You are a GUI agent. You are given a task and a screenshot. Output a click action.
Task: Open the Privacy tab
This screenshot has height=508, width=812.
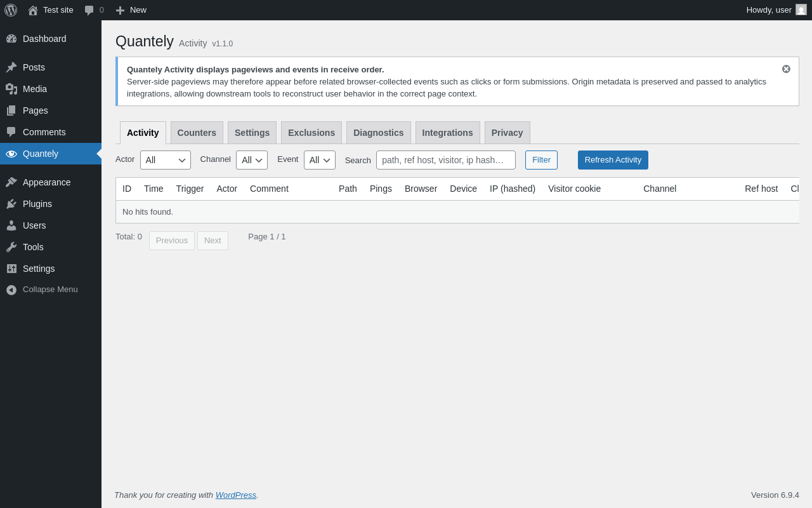point(507,133)
